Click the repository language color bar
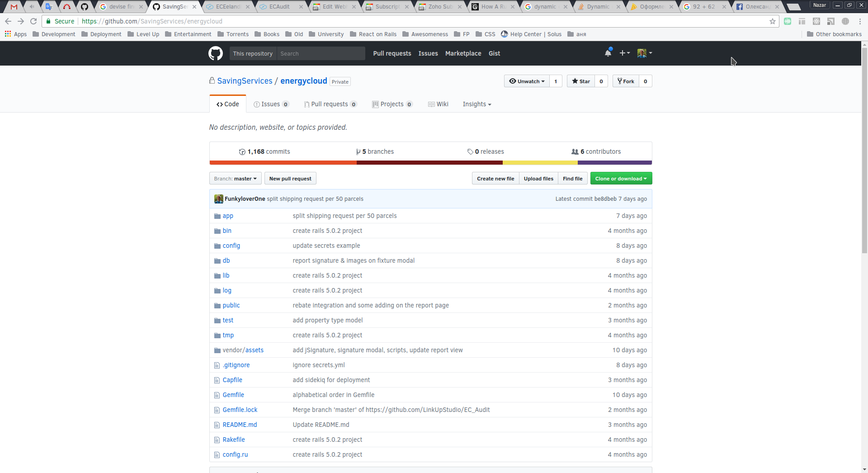Screen dimensions: 868x473 (430, 163)
